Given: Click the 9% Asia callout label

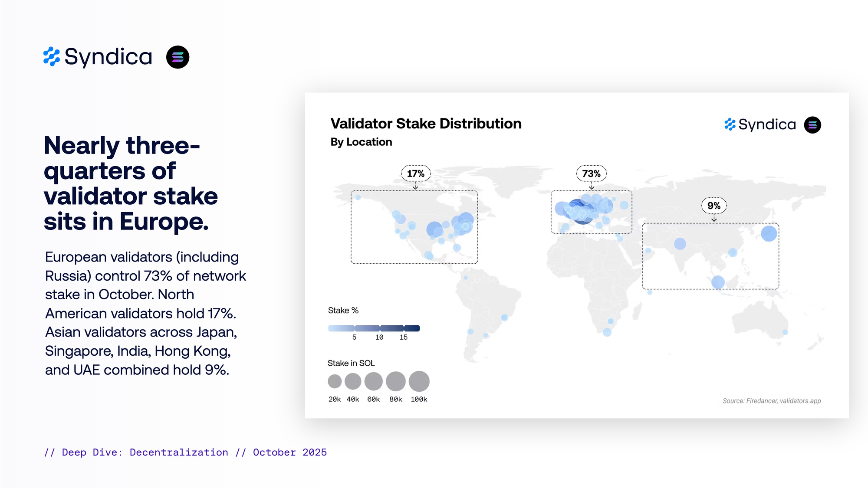Looking at the screenshot, I should [x=713, y=206].
